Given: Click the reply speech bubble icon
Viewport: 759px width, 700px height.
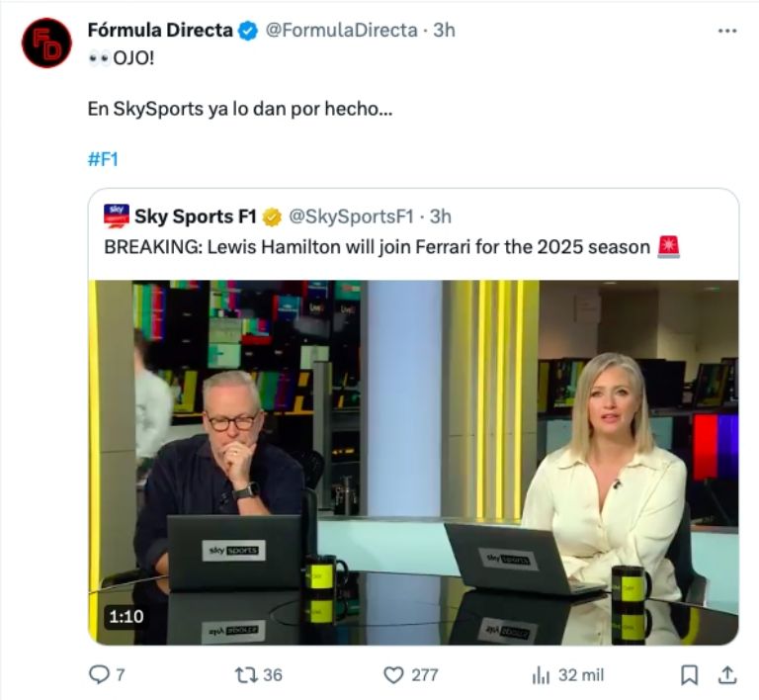Looking at the screenshot, I should click(100, 674).
